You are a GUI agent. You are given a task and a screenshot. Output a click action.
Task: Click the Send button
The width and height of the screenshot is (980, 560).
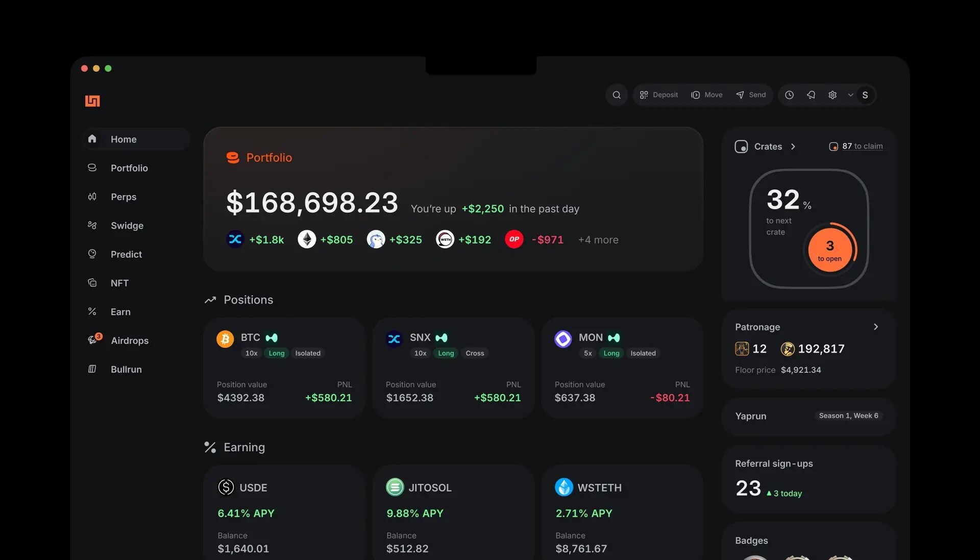coord(751,95)
